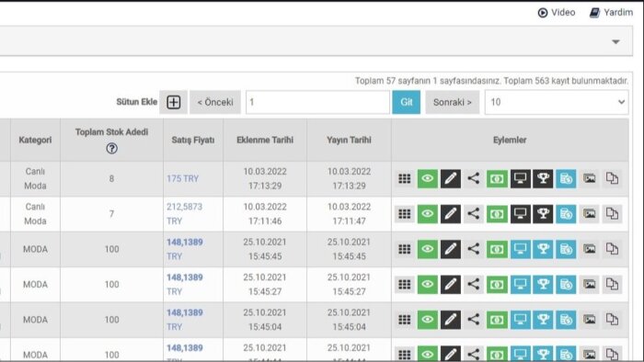Click black monitor icon in 175 TRY row
Image resolution: width=644 pixels, height=362 pixels.
point(521,179)
